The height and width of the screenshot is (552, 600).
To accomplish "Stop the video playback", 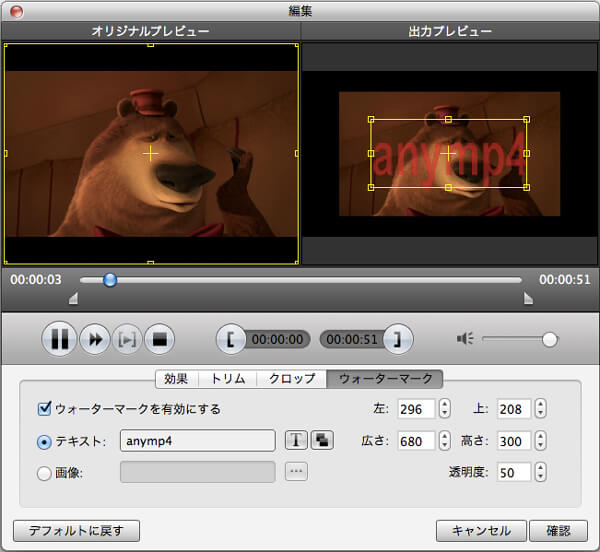I will coord(159,339).
